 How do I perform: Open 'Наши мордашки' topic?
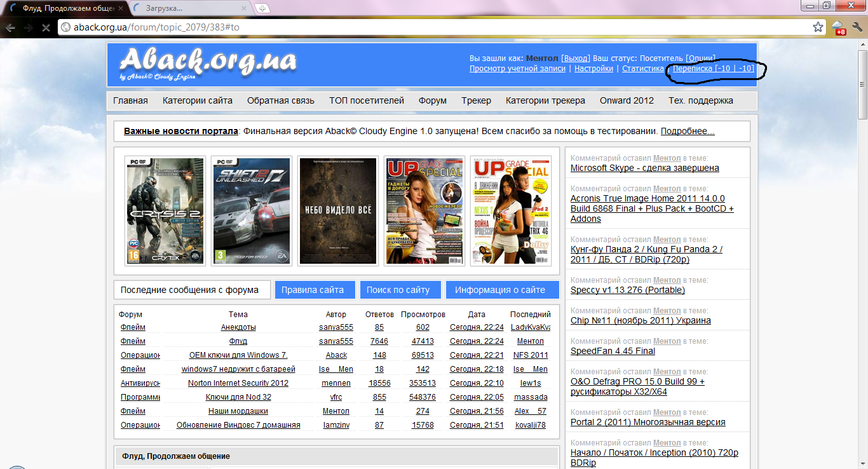click(238, 411)
